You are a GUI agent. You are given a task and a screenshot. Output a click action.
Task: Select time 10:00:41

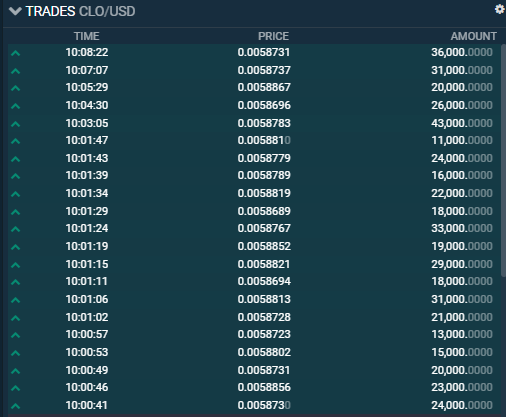[87, 405]
